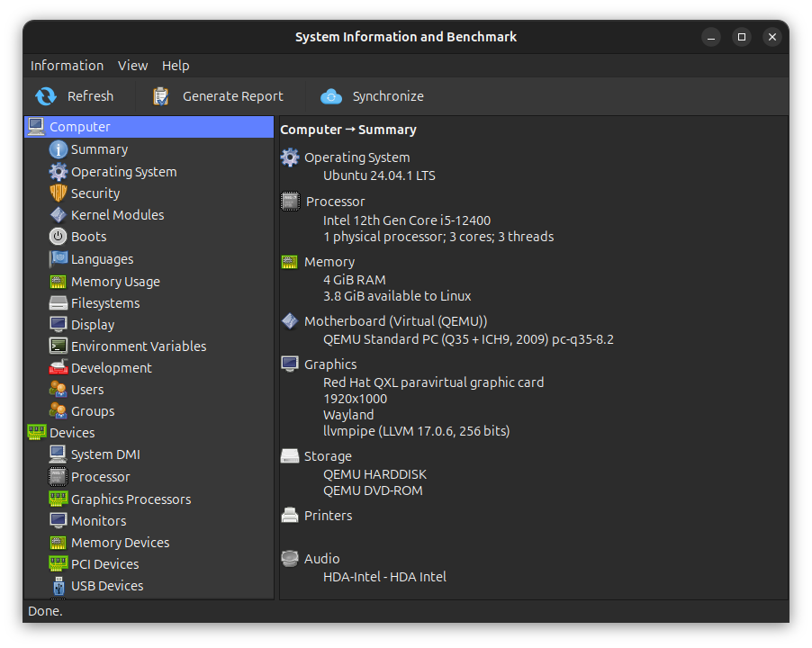This screenshot has height=648, width=812.
Task: Click the Refresh arrows icon in toolbar
Action: click(46, 96)
